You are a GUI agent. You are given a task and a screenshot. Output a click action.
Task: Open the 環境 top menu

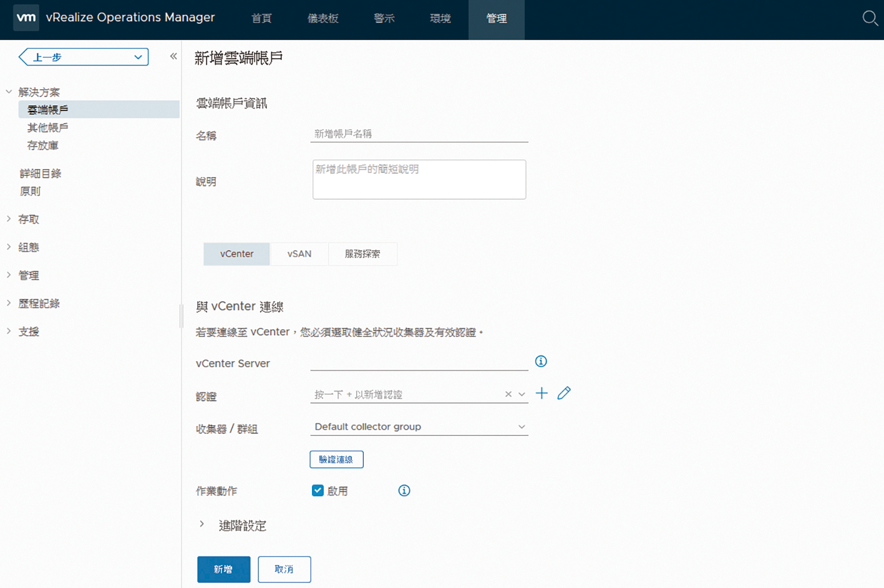coord(440,19)
